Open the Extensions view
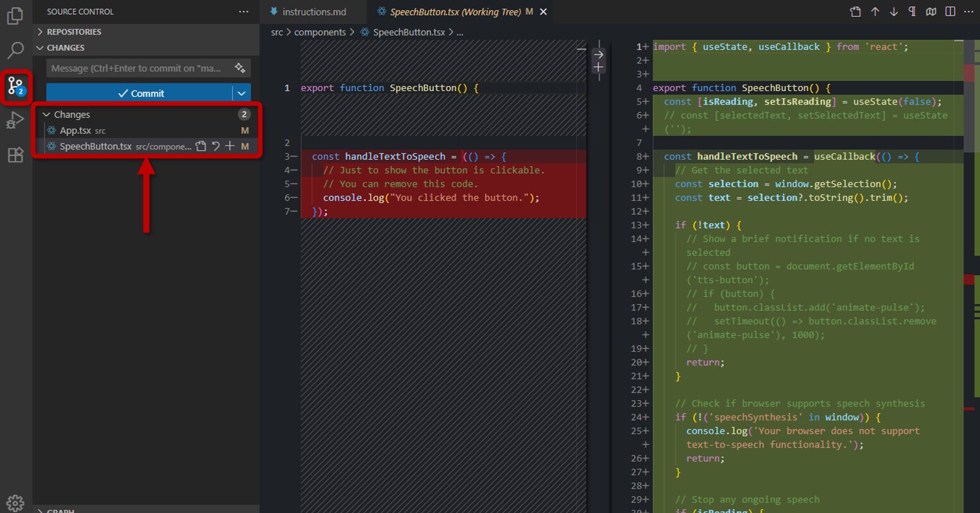The image size is (980, 513). point(15,155)
